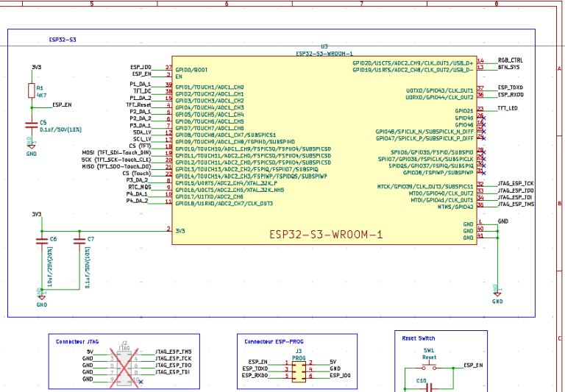Pick the C7 capacitor symbol

79,240
